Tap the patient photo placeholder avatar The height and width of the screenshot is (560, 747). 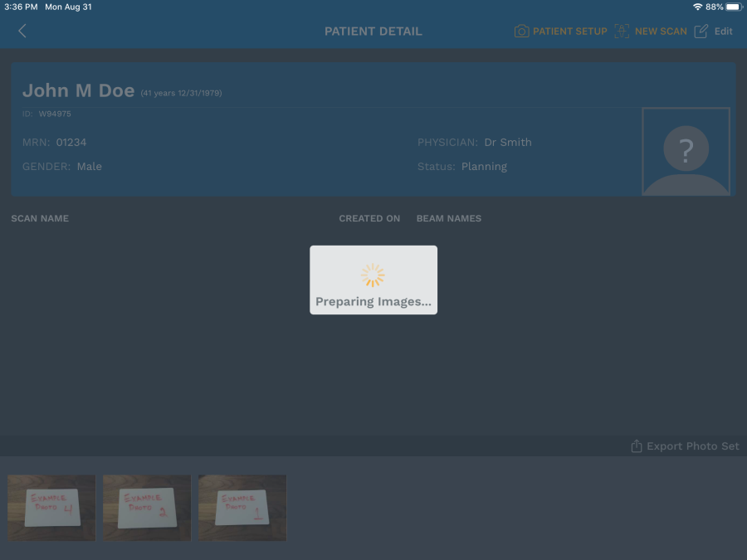pos(686,152)
